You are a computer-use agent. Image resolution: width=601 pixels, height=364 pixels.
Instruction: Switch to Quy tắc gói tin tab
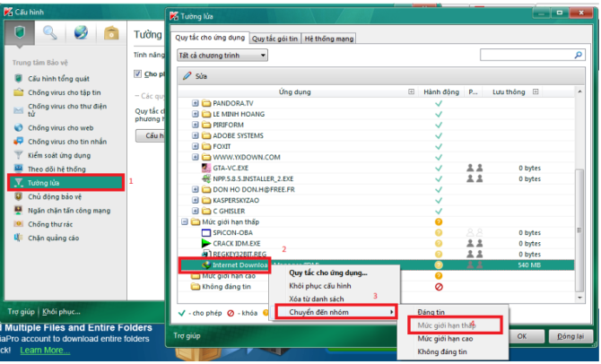coord(274,39)
